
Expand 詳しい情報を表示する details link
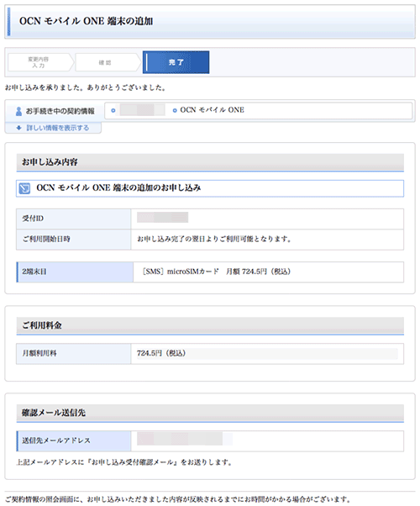click(x=57, y=128)
